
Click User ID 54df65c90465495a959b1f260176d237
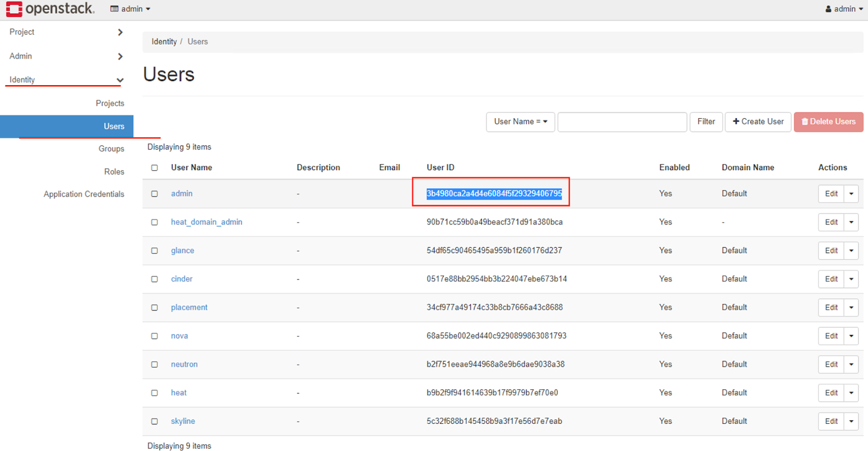[x=494, y=250]
